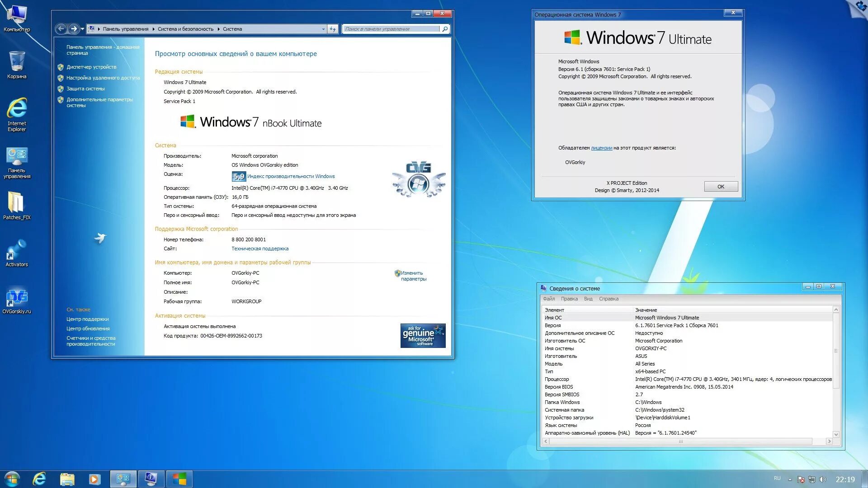Click the Control Panel search field

coord(391,29)
